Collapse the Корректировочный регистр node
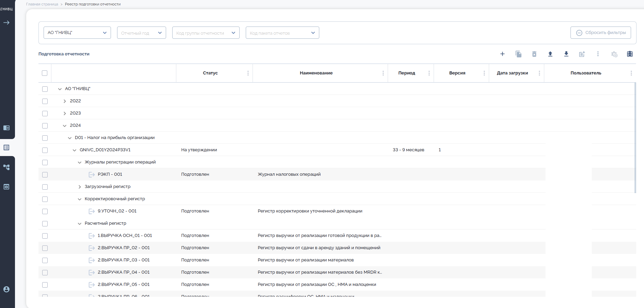 click(80, 199)
